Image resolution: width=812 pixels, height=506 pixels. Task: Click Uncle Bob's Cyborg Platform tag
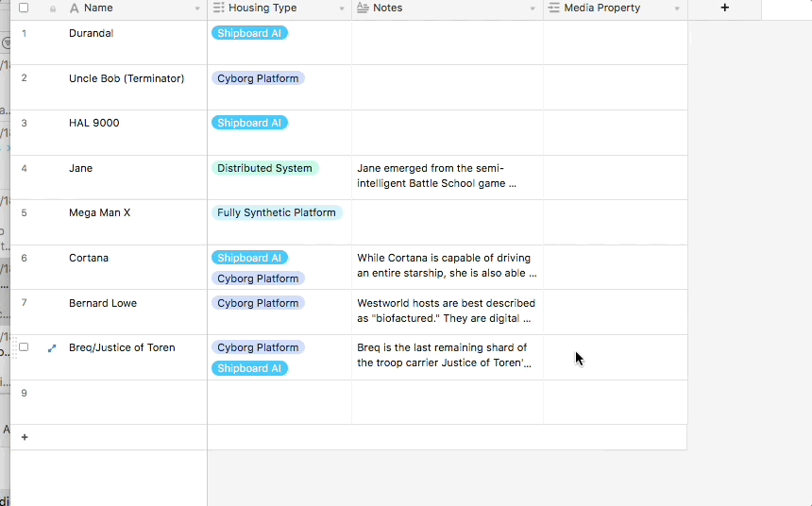(258, 78)
